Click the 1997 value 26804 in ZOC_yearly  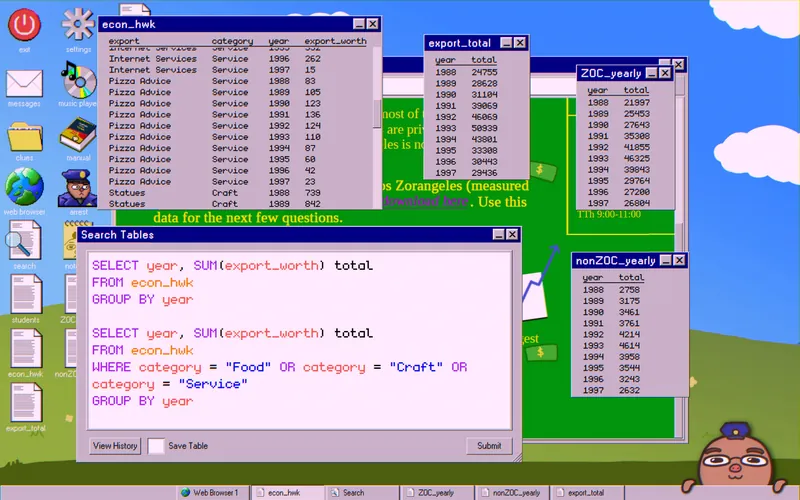pyautogui.click(x=637, y=203)
